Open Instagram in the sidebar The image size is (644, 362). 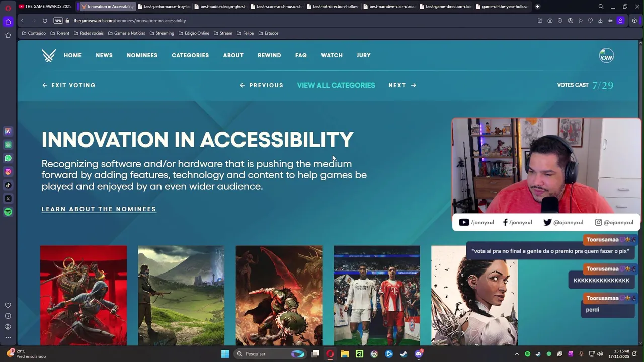(x=8, y=172)
